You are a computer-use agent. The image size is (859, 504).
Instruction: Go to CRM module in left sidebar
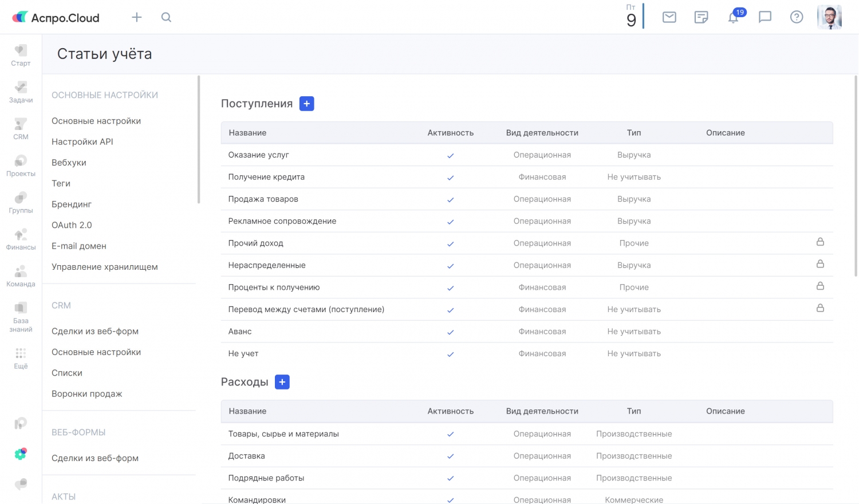pos(21,129)
